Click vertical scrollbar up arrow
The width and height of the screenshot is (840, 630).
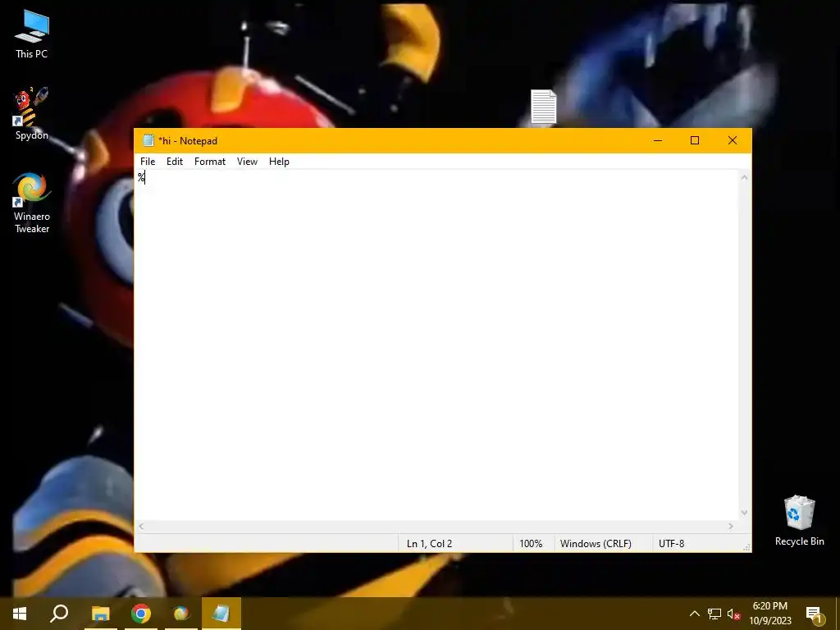744,177
